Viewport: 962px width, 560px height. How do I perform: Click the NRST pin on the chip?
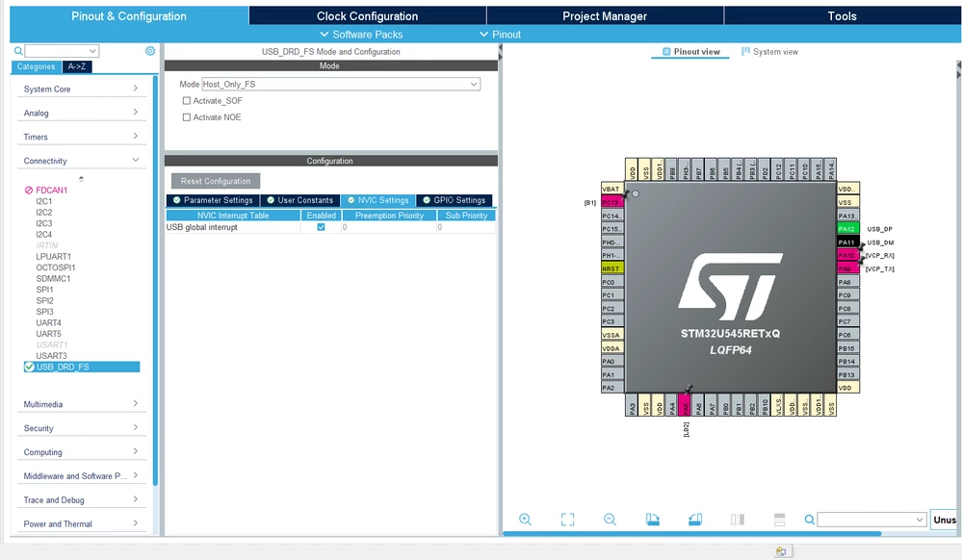click(x=612, y=268)
